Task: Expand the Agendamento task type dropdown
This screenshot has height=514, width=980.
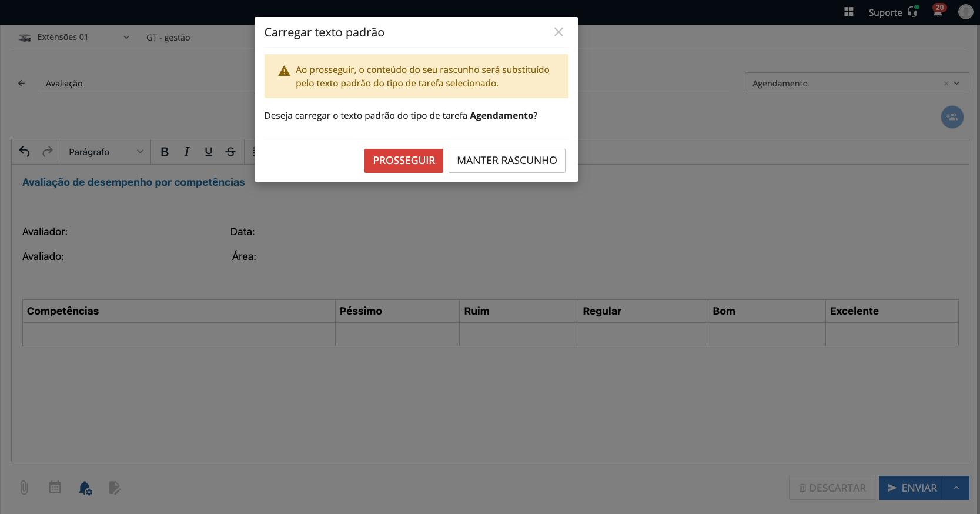Action: coord(956,84)
